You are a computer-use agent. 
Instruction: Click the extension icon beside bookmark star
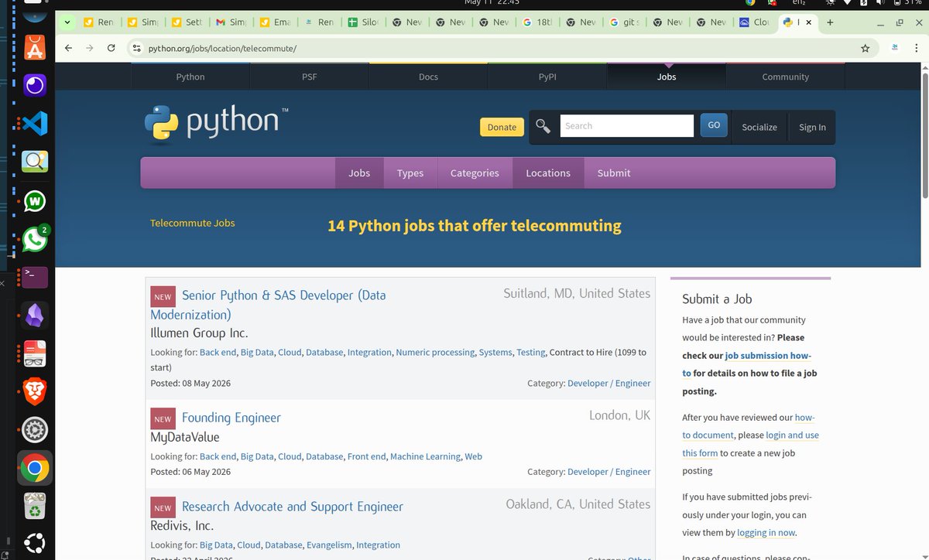894,47
